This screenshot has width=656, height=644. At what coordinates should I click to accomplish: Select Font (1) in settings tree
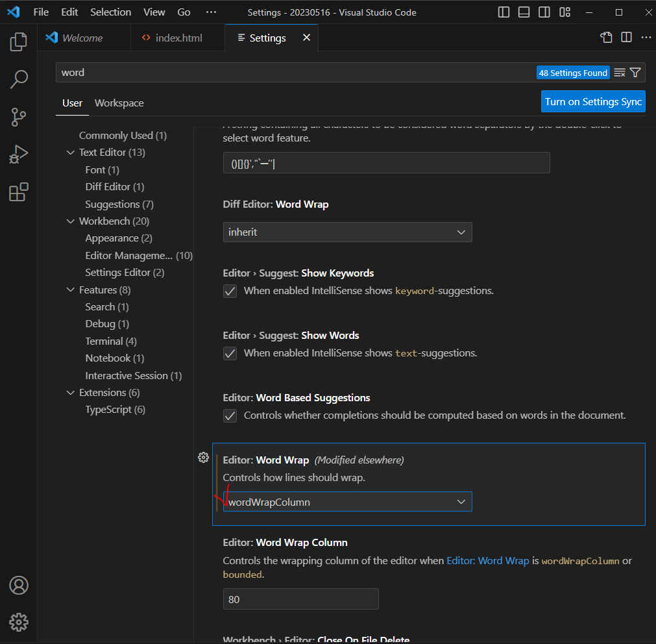103,170
